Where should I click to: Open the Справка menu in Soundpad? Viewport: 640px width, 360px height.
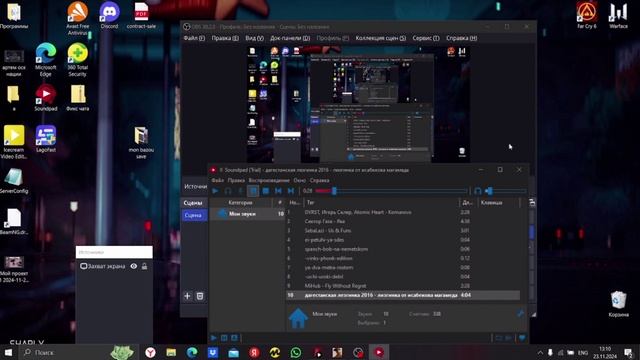tap(319, 180)
